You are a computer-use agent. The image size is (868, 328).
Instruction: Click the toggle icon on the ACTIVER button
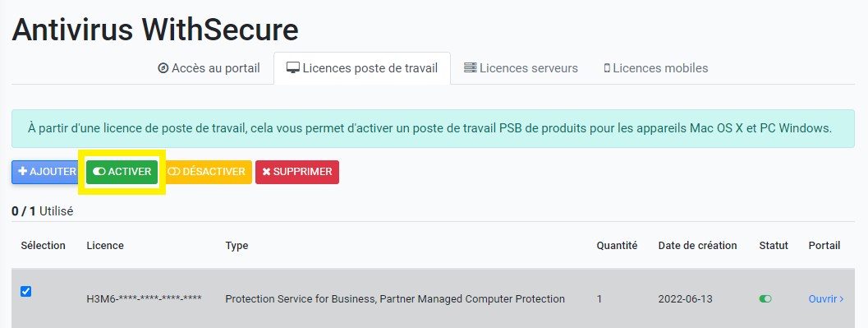tap(99, 172)
